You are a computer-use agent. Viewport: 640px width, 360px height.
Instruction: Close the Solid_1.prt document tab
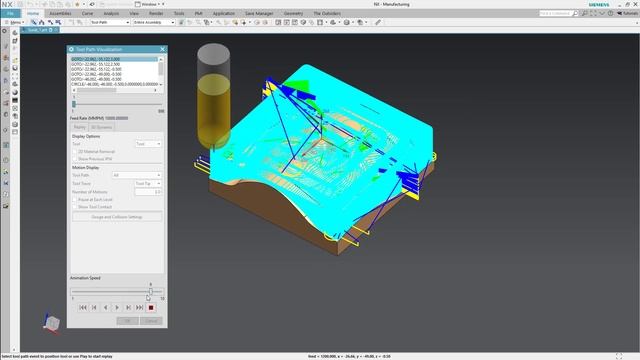click(56, 30)
